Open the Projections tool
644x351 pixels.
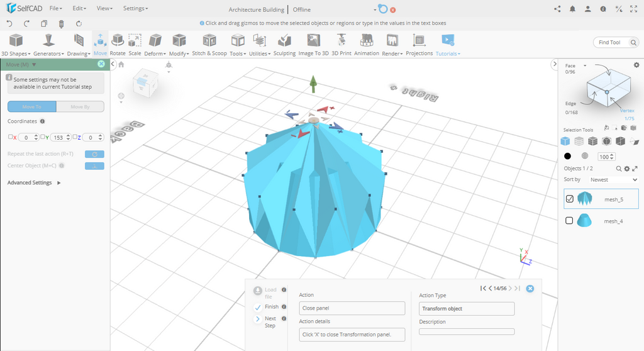click(419, 44)
